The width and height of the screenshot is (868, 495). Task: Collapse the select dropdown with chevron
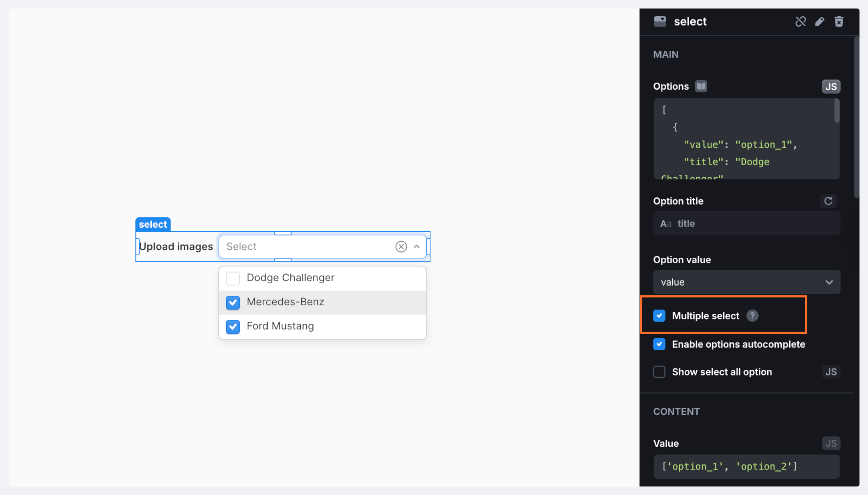[x=417, y=246]
